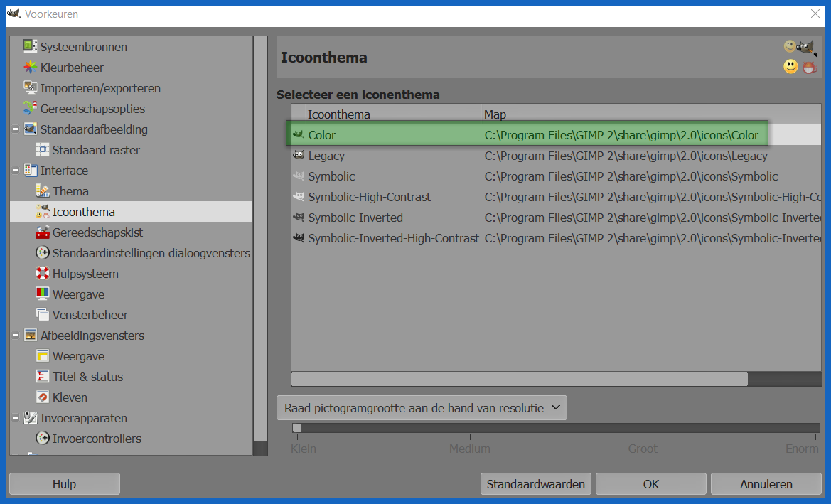This screenshot has width=831, height=504.
Task: Select the Icoonthema tree entry
Action: (84, 212)
